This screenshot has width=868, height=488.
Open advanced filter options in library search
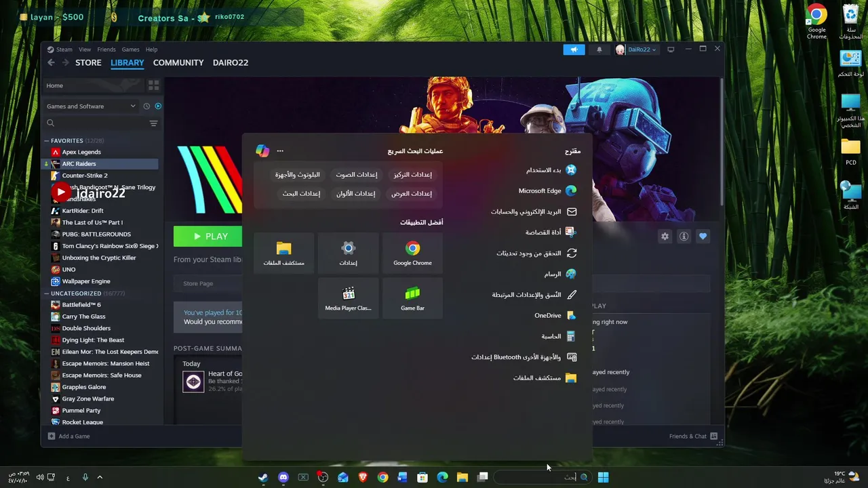(x=153, y=123)
